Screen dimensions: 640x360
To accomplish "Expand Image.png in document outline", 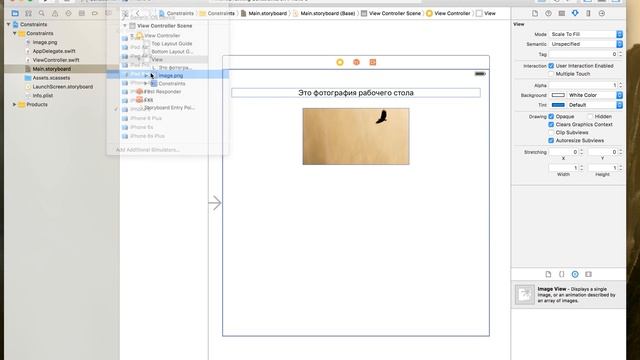I will coord(146,76).
